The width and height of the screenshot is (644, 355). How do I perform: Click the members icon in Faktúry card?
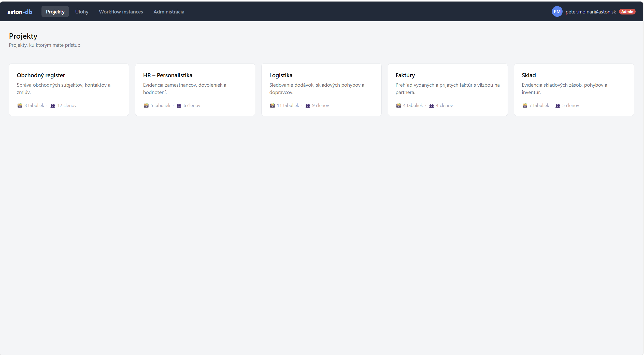pyautogui.click(x=432, y=106)
